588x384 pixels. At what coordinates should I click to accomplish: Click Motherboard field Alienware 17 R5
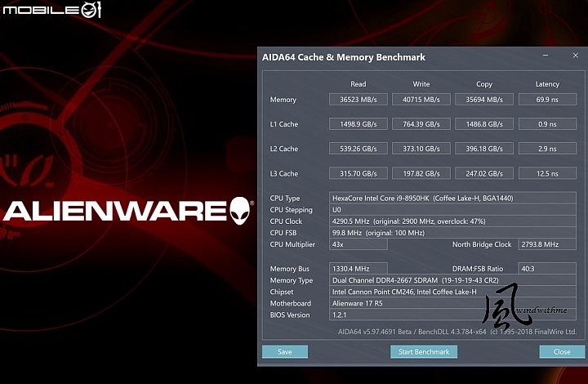tap(452, 303)
